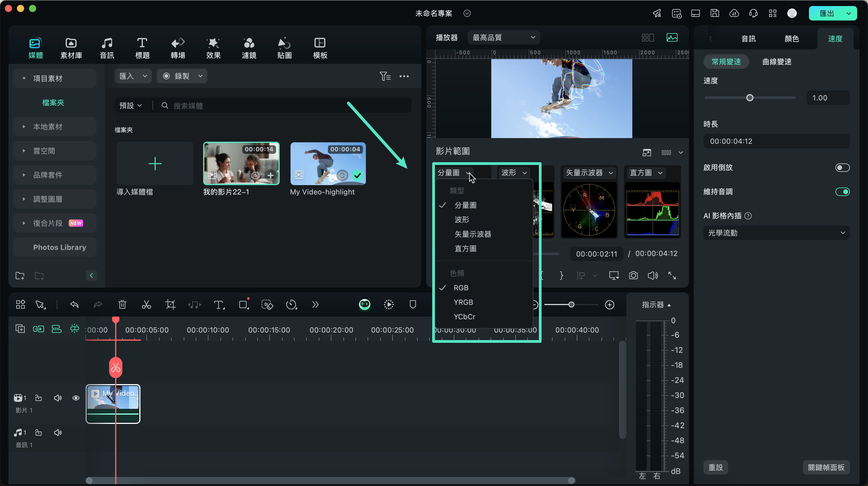
Task: Open the 關鍵幀面板 keyframe panel button
Action: (x=826, y=468)
